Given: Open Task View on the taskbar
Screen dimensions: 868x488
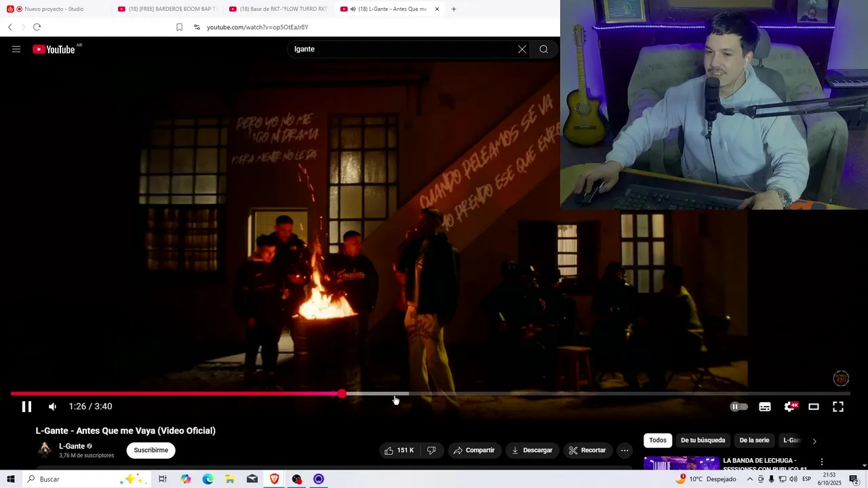Looking at the screenshot, I should (x=163, y=479).
